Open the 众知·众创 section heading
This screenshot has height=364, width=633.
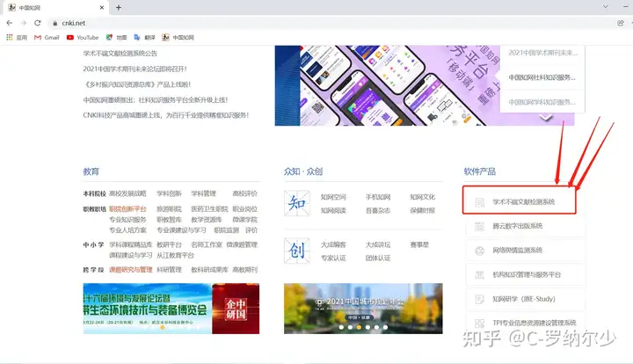303,171
